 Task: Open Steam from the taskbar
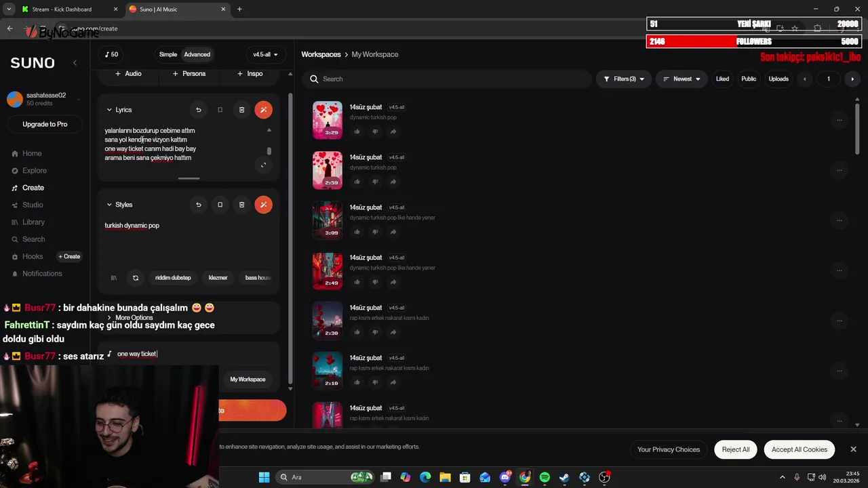pyautogui.click(x=564, y=477)
